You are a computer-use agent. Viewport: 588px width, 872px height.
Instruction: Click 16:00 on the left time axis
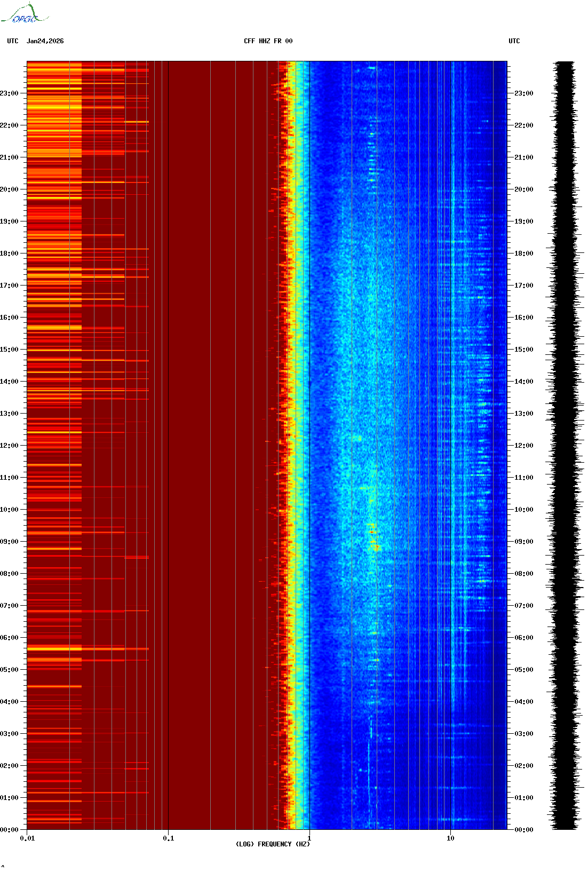(x=9, y=318)
